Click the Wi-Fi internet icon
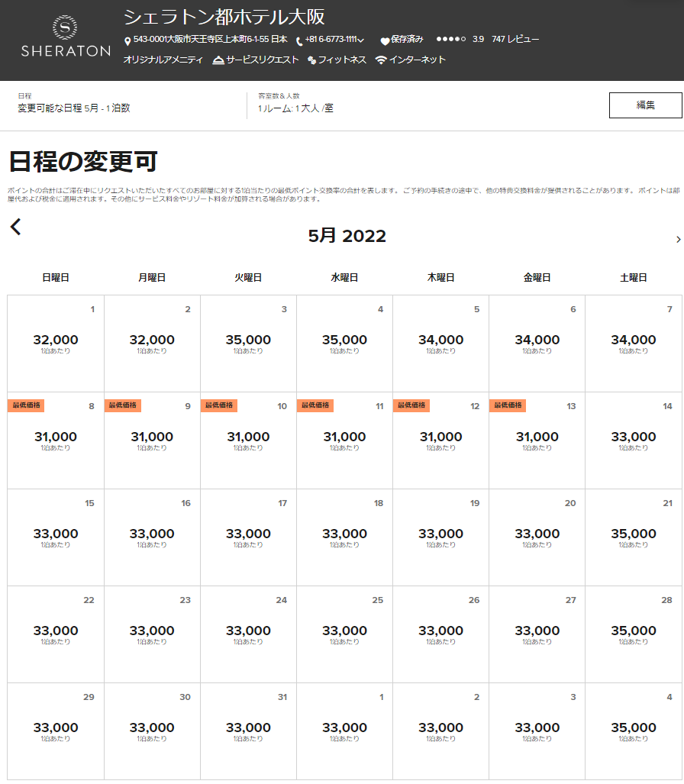 coord(381,60)
